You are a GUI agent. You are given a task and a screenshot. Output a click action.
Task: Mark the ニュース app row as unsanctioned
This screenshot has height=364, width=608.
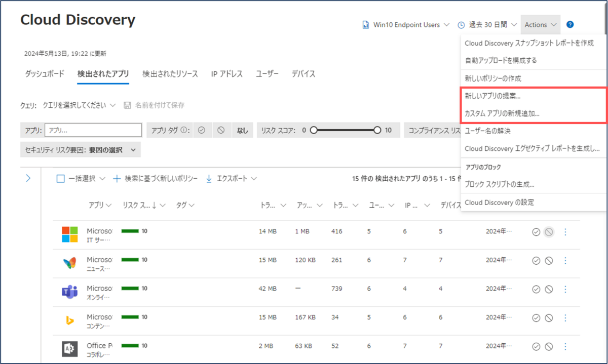pyautogui.click(x=549, y=261)
